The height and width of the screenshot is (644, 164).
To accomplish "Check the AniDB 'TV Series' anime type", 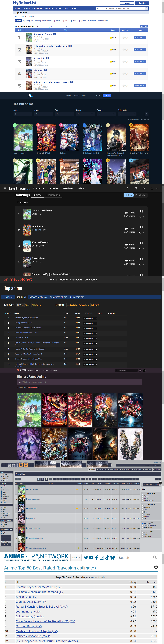I will (x=143, y=513).
